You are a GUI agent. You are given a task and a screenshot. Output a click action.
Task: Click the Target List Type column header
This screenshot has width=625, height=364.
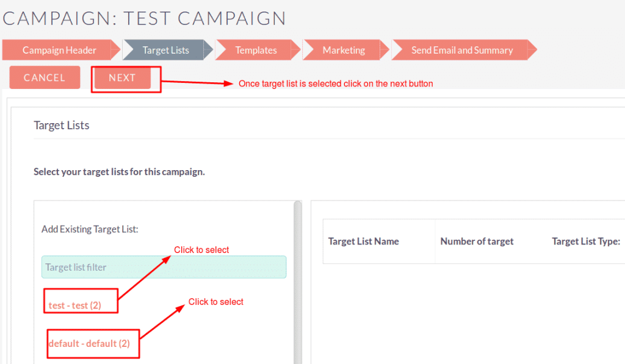point(586,241)
